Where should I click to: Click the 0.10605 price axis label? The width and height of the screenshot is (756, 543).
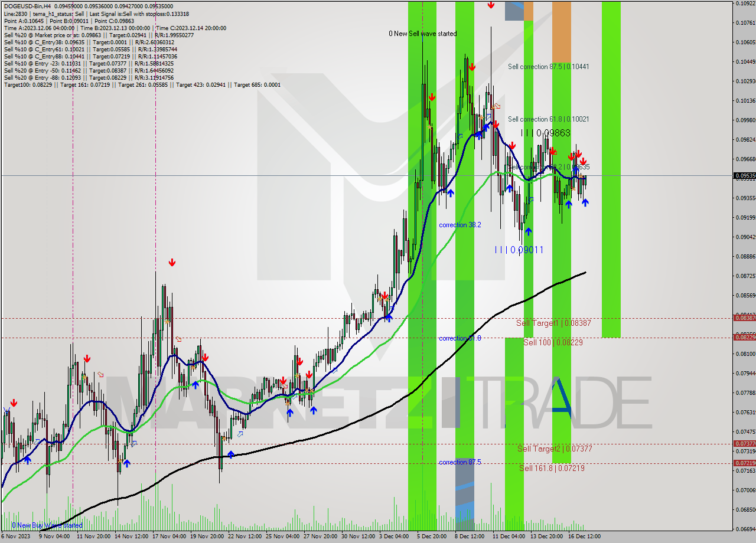745,42
